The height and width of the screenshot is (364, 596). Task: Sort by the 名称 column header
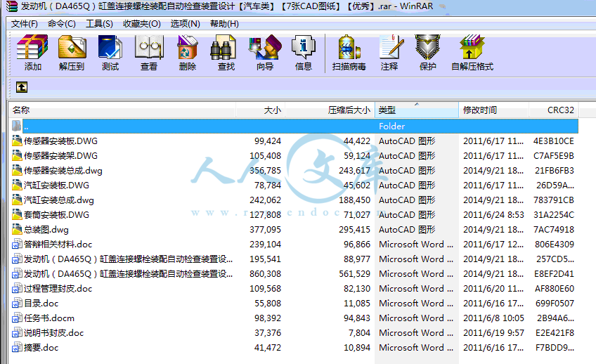coord(122,110)
